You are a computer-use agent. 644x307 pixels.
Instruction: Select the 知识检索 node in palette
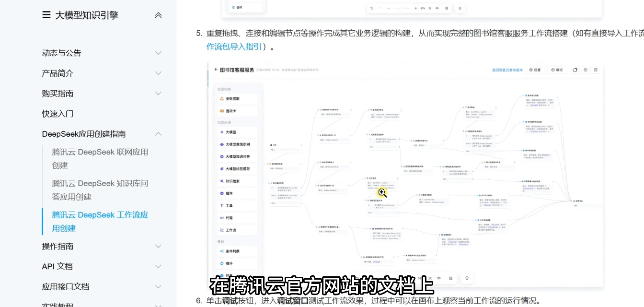click(x=237, y=181)
